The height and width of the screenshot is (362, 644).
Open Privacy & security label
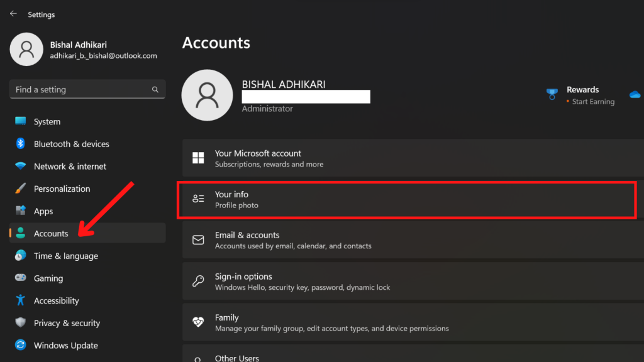67,323
